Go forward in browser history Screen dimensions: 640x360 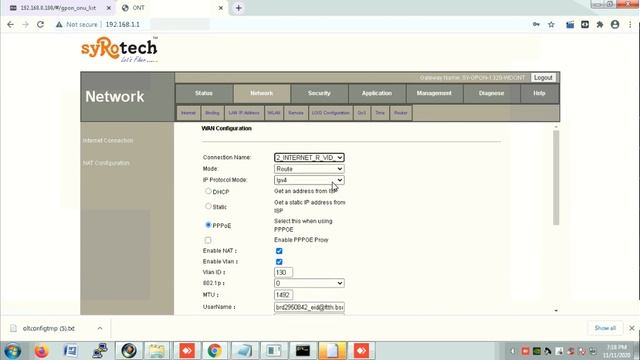pyautogui.click(x=25, y=24)
